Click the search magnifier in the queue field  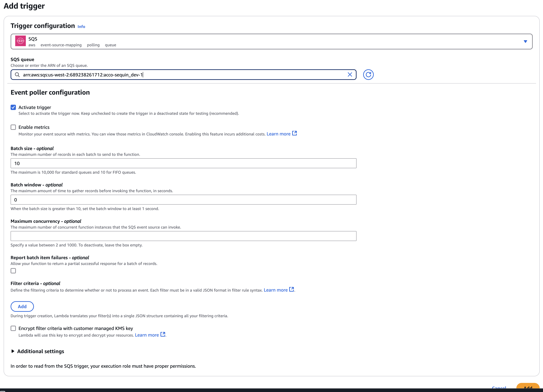tap(17, 74)
